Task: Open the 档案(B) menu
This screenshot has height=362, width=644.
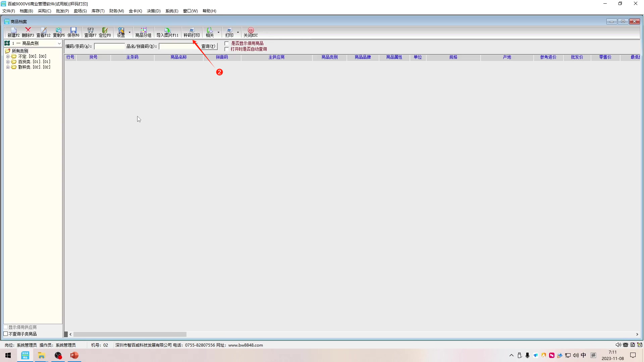Action: click(x=26, y=11)
